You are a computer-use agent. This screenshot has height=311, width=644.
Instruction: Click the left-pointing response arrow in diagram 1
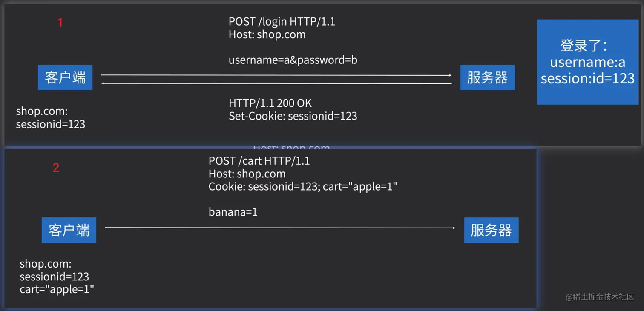tap(276, 83)
